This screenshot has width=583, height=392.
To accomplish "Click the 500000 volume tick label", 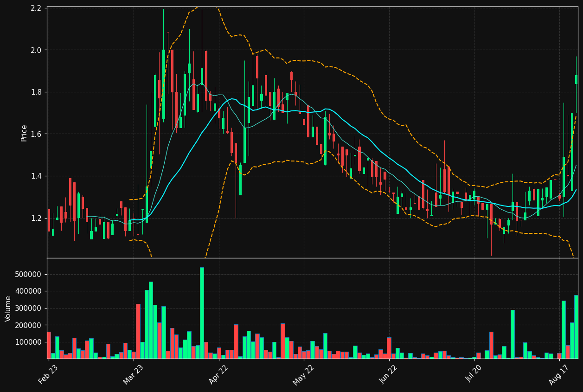I will 29,274.
